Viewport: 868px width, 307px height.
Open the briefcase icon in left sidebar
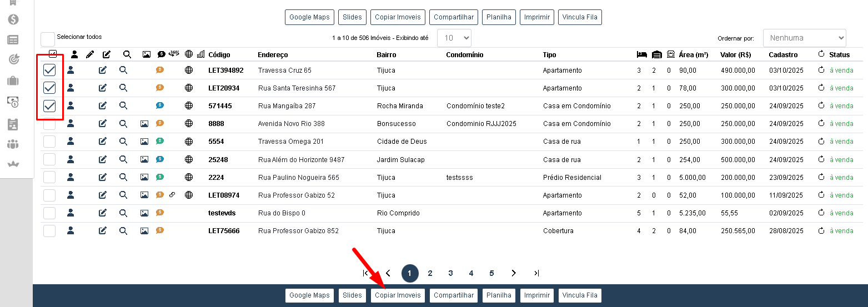point(13,81)
